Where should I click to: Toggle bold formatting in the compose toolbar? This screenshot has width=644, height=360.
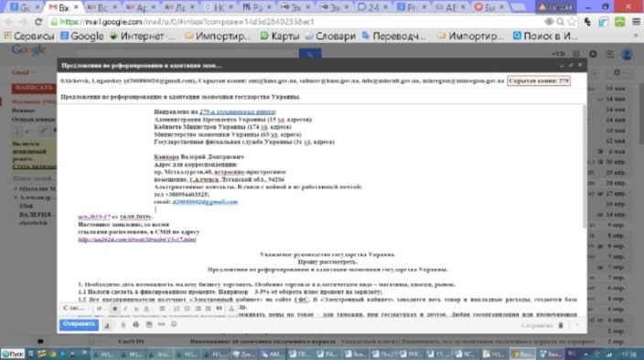pos(115,308)
